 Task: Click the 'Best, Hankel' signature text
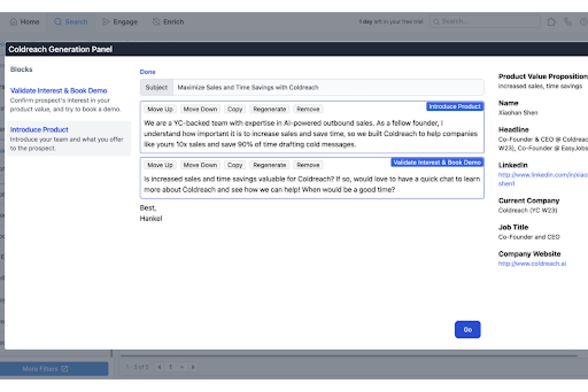151,213
